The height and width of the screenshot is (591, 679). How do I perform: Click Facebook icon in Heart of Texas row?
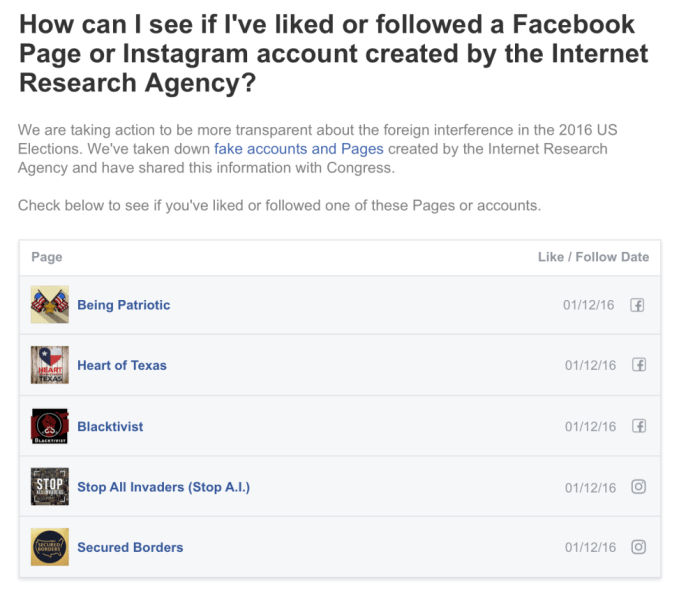(x=638, y=365)
